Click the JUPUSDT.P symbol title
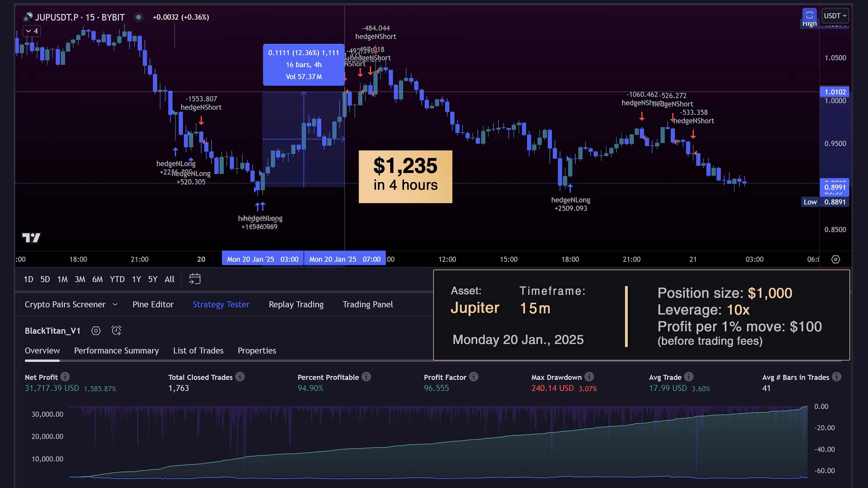This screenshot has height=488, width=868. click(57, 17)
